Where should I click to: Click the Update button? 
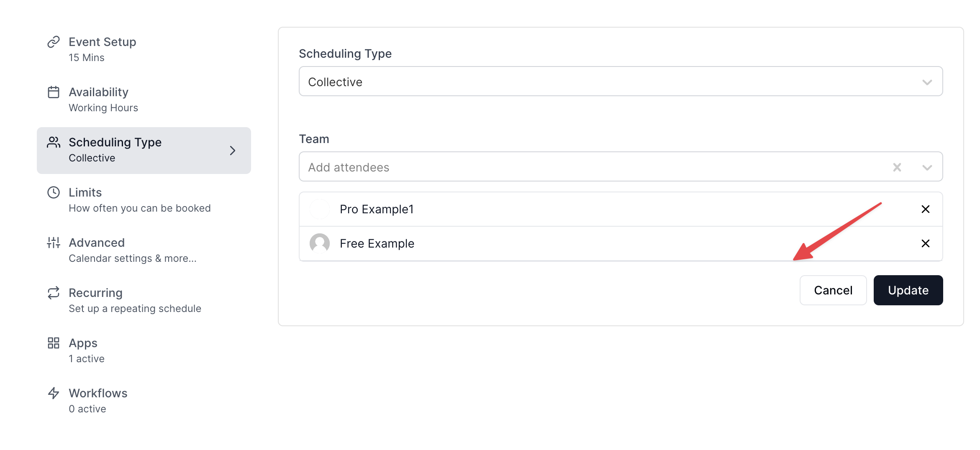(908, 290)
